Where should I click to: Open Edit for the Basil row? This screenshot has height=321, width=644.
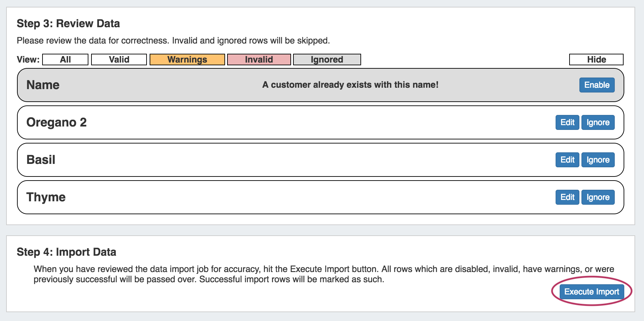[567, 160]
